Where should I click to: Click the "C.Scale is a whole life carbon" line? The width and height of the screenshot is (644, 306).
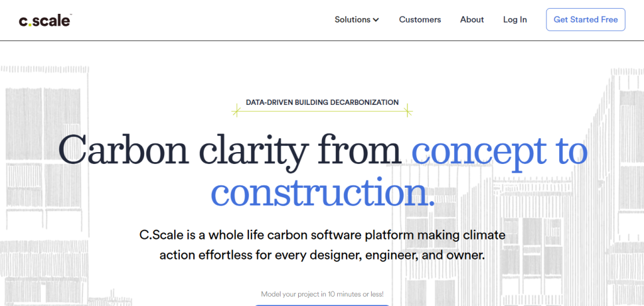tap(322, 236)
